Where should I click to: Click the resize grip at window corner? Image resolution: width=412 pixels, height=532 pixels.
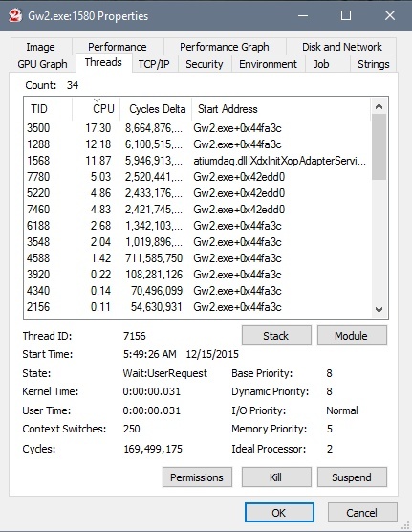point(405,525)
